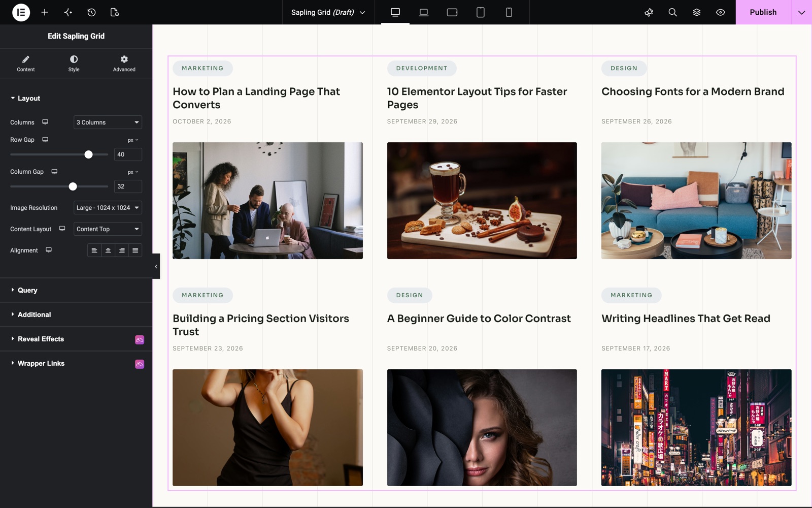Click responsive icon next to Content Layout

[x=62, y=229]
